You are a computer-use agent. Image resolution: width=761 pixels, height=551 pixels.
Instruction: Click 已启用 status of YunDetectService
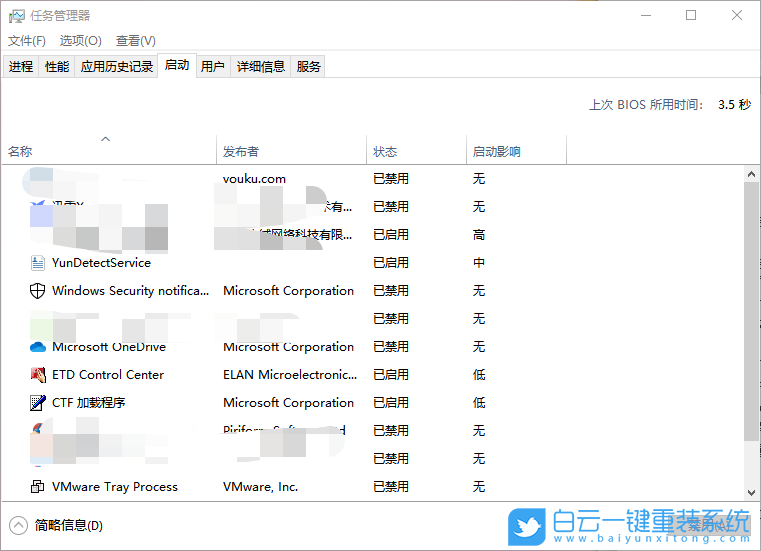[x=391, y=263]
